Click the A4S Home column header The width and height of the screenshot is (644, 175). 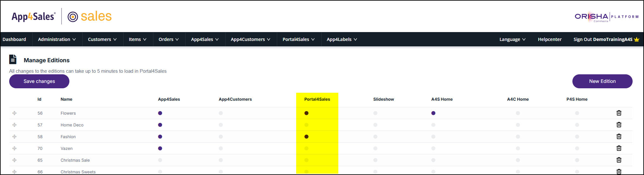click(442, 99)
